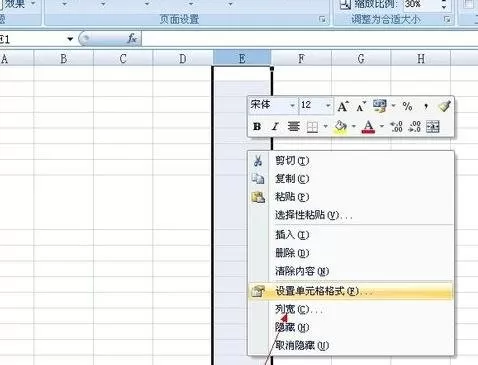Viewport: 478px width, 365px height.
Task: Open 页面设置 dialog launcher
Action: coord(322,20)
